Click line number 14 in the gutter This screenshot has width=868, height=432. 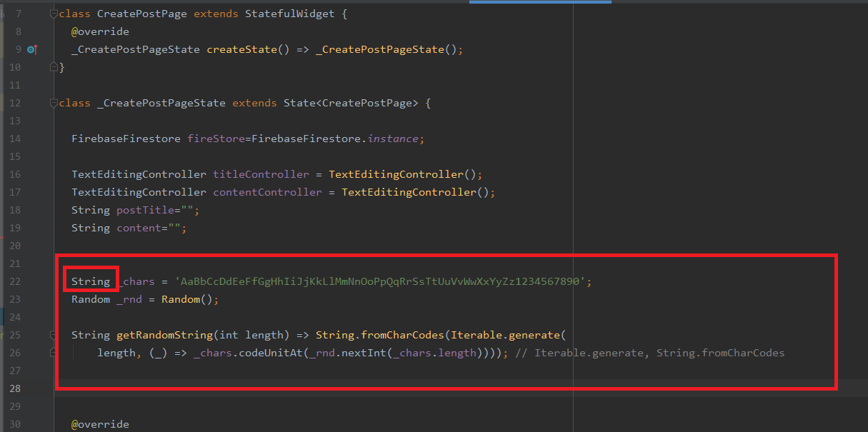pyautogui.click(x=14, y=139)
